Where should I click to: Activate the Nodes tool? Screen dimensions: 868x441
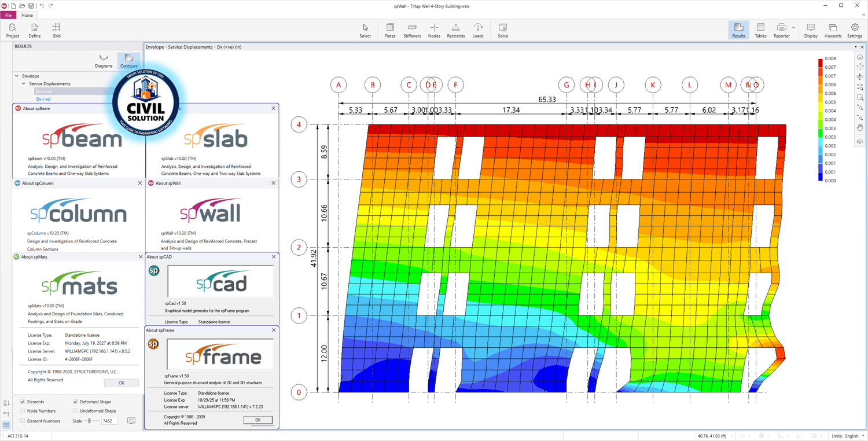434,30
